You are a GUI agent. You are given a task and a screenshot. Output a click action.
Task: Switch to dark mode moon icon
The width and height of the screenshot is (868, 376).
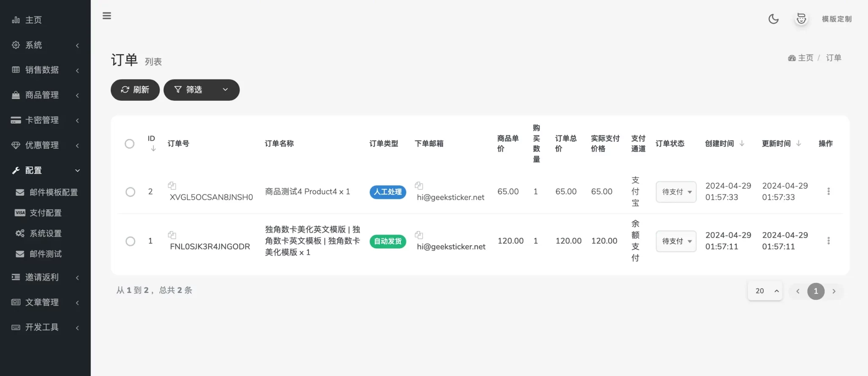pyautogui.click(x=773, y=19)
